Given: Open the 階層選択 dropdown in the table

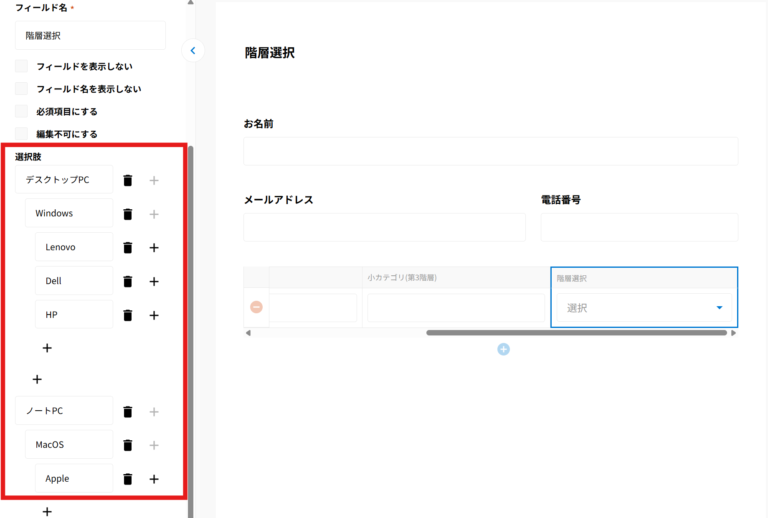Looking at the screenshot, I should [x=644, y=308].
